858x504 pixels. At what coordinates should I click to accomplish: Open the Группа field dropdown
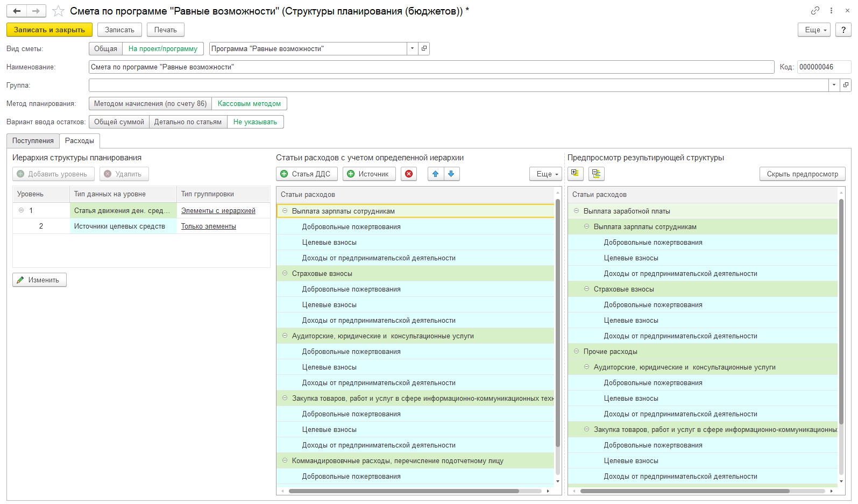[834, 85]
